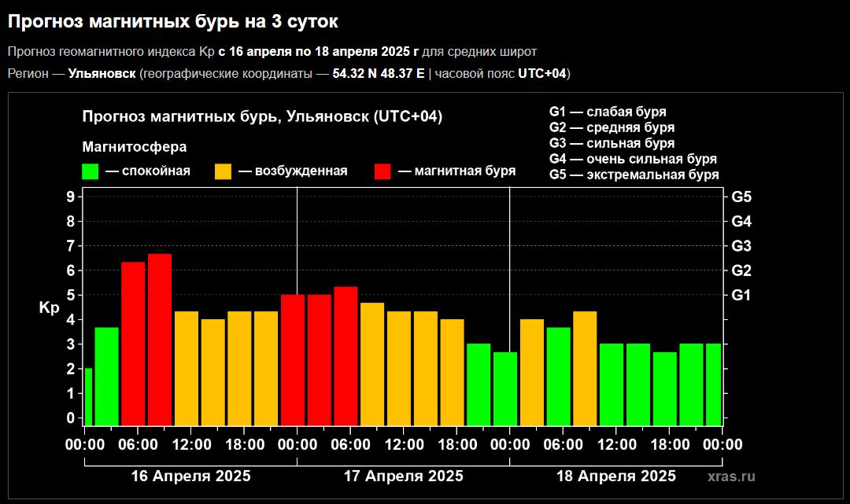Click the yellow 'возбужденная' legend swatch

pyautogui.click(x=224, y=171)
